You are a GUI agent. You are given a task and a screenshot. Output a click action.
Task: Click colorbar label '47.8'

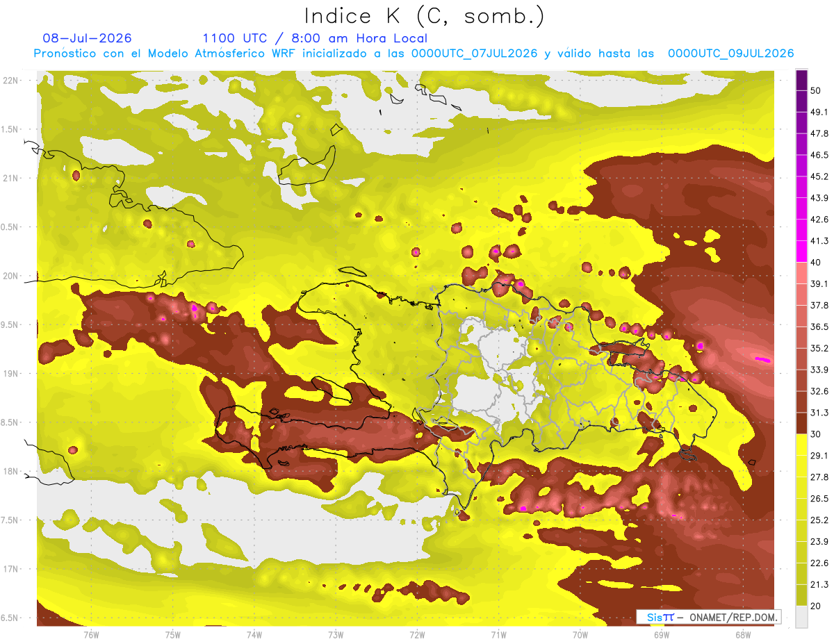(819, 133)
